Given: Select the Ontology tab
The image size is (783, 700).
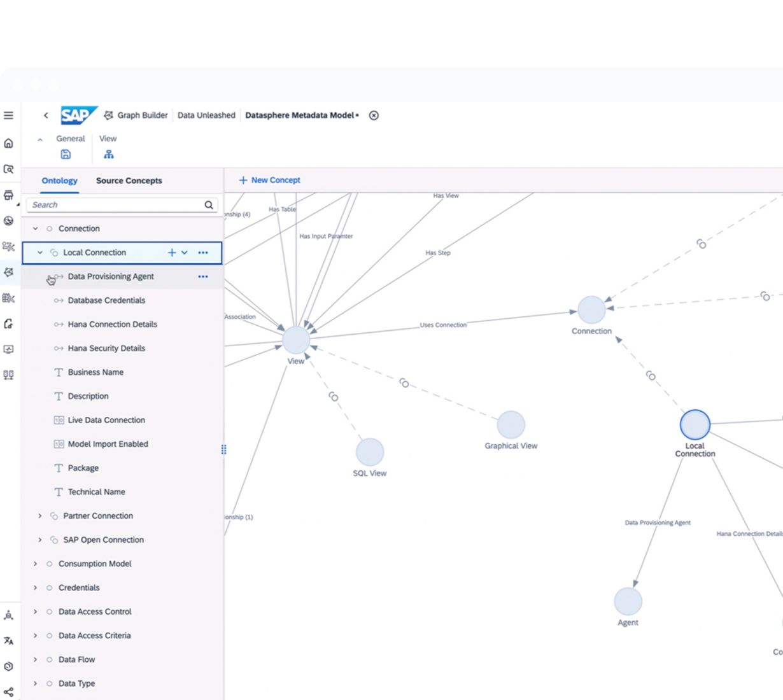Looking at the screenshot, I should 59,181.
